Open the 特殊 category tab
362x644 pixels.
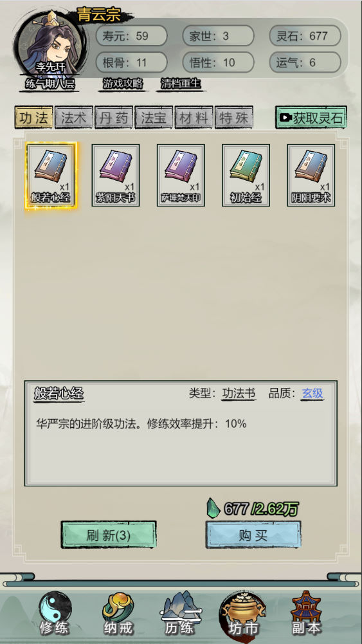coord(234,118)
